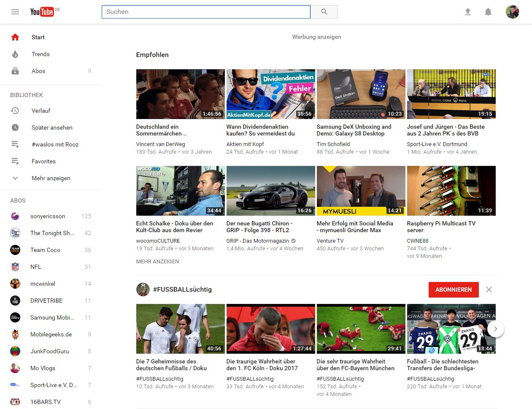Open Aktien mit Kopf channel link
This screenshot has height=409, width=532.
coord(245,144)
